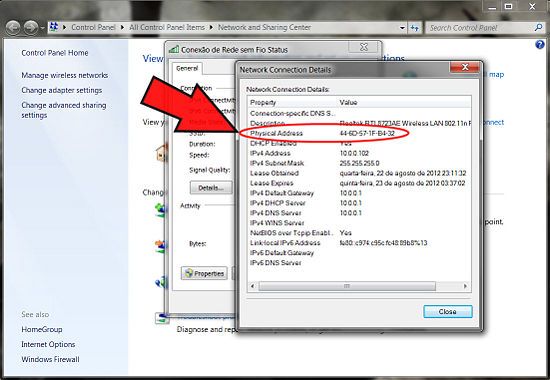
Task: Click the Back navigation arrow
Action: pos(13,27)
